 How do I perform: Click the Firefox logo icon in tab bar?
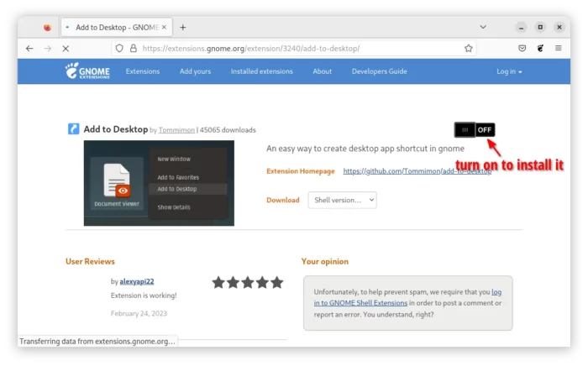(x=47, y=28)
